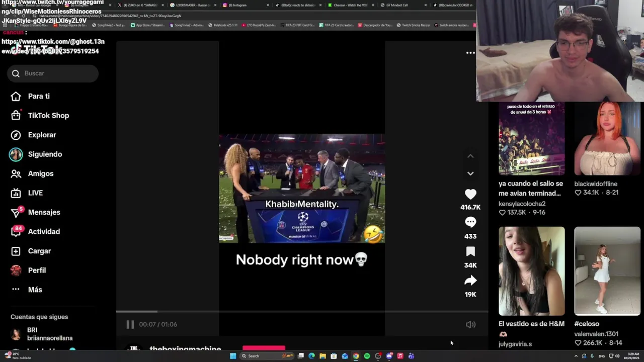The image size is (644, 362).
Task: Open the BRI briiannaorellana followed account
Action: 42,334
